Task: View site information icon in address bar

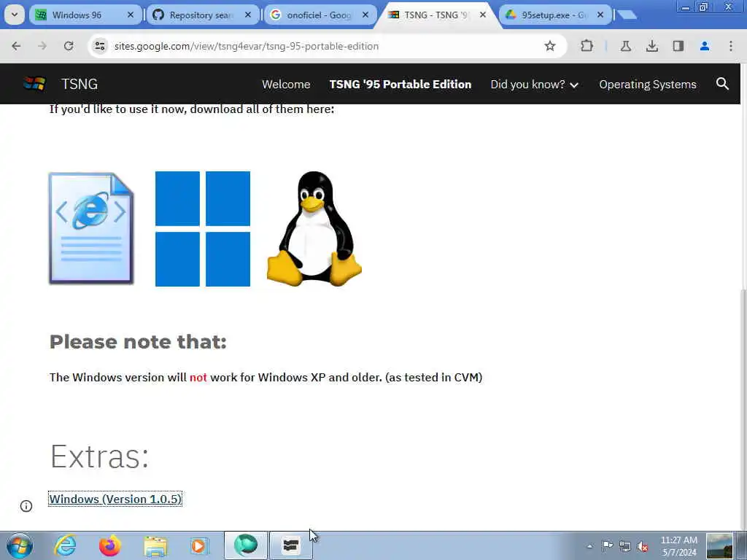Action: click(99, 46)
